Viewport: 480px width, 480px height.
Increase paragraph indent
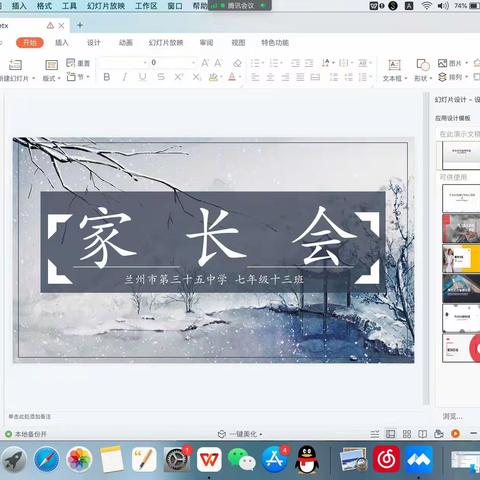coord(309,63)
